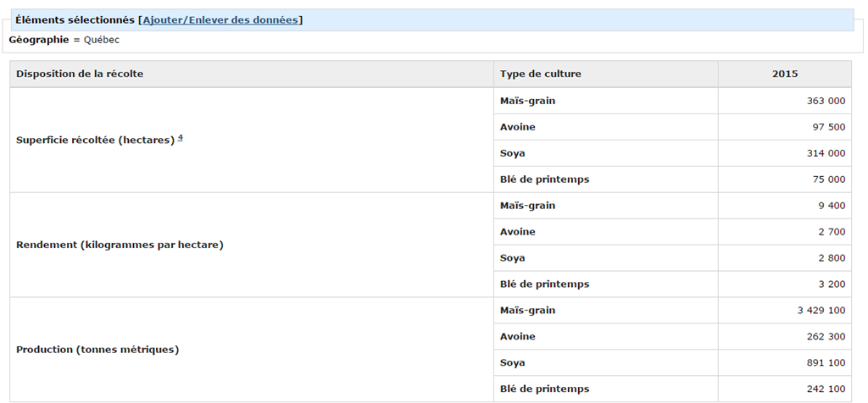Click the 97 500 Avoine value cell

tap(828, 127)
